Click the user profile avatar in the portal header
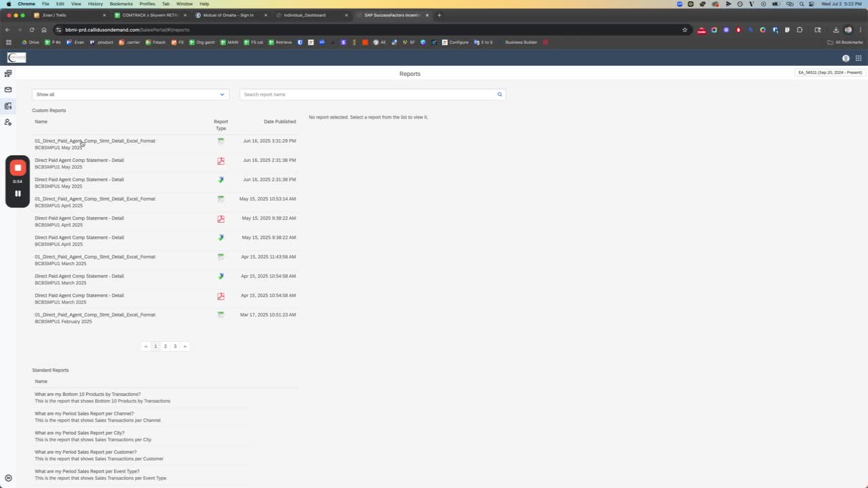Image resolution: width=868 pixels, height=488 pixels. coord(846,58)
